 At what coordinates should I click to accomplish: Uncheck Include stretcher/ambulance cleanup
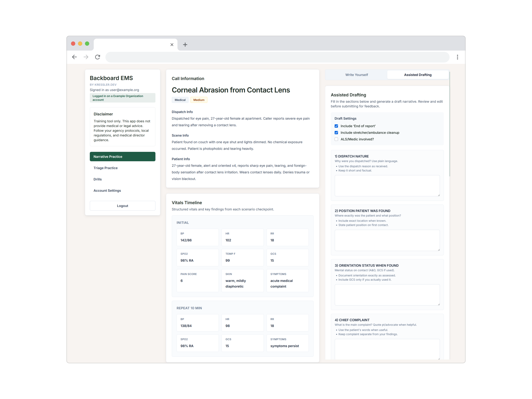coord(336,133)
